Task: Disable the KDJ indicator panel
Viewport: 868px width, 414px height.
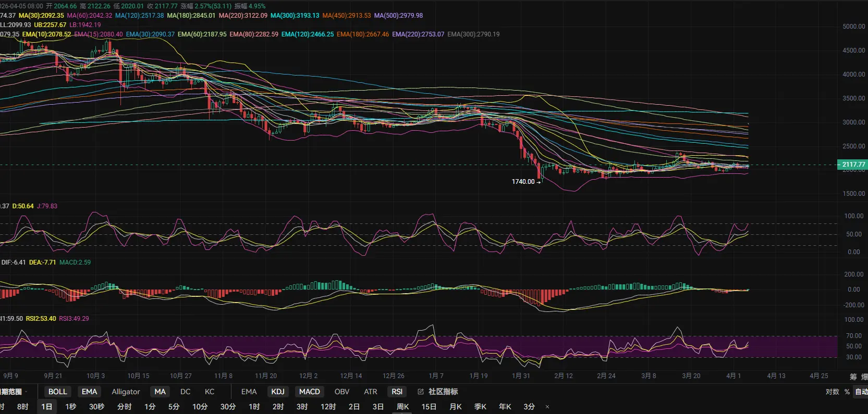Action: (278, 392)
